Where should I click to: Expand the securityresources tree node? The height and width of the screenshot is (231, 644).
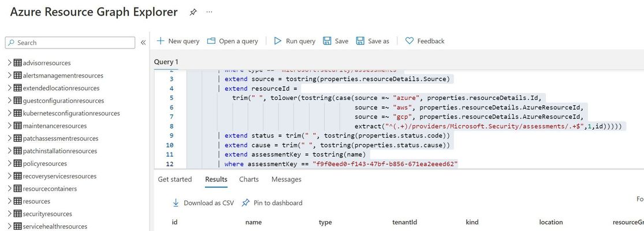pyautogui.click(x=10, y=214)
